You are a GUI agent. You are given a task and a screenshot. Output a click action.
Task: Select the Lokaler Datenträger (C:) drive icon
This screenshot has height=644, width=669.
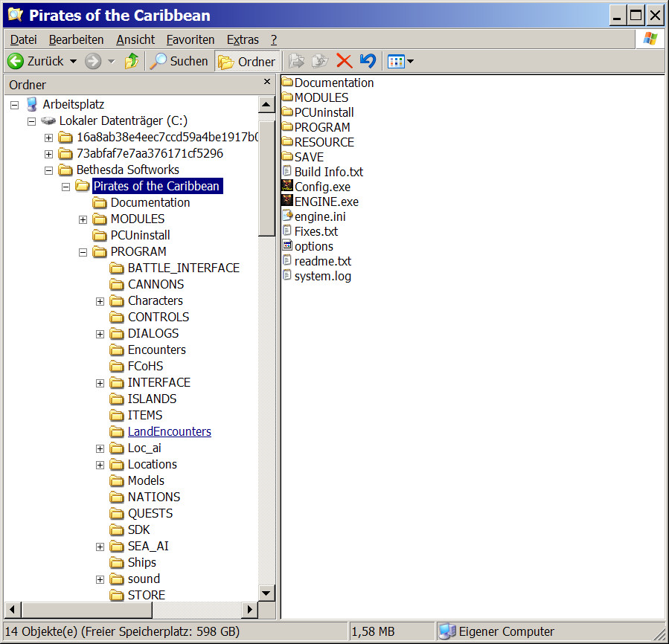click(48, 120)
